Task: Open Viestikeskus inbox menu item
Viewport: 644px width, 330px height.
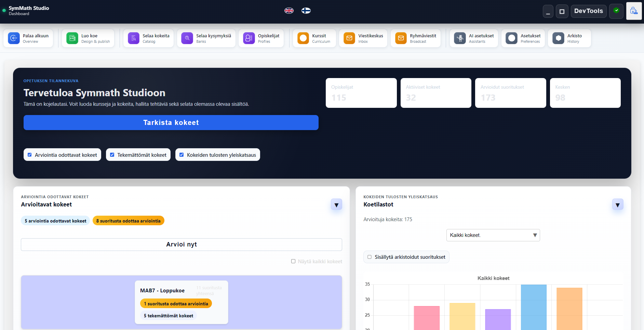Action: [363, 38]
